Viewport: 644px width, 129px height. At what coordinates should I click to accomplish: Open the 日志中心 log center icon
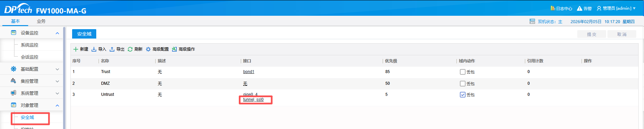coord(553,8)
